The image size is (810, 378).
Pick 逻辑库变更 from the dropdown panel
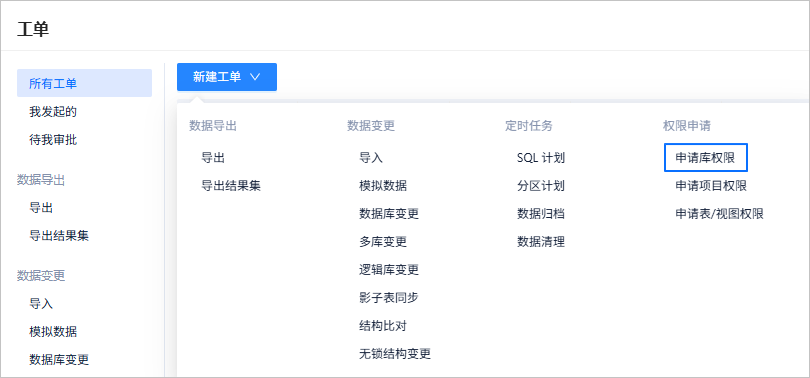point(389,270)
